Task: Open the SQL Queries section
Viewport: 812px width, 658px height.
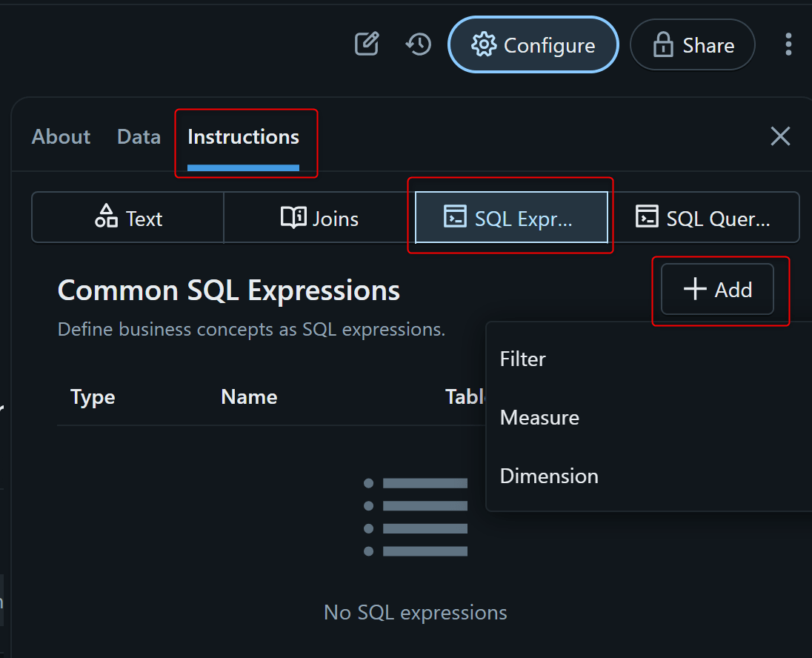Action: pyautogui.click(x=703, y=218)
